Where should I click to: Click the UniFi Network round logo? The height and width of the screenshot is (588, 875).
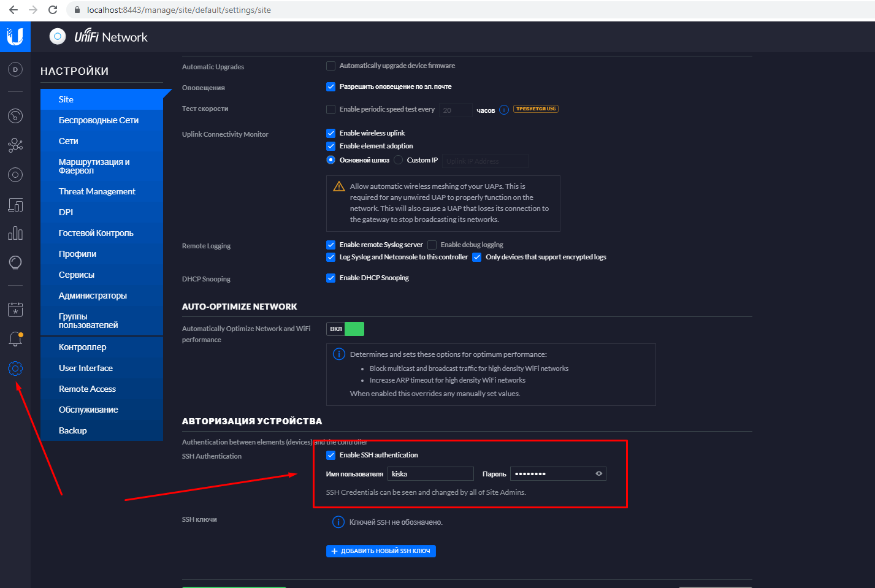58,37
